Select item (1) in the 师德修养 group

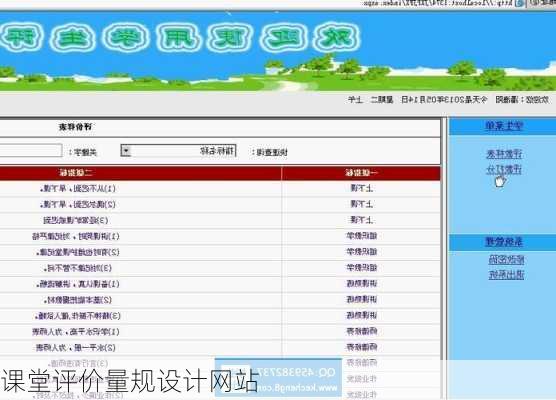click(x=76, y=332)
